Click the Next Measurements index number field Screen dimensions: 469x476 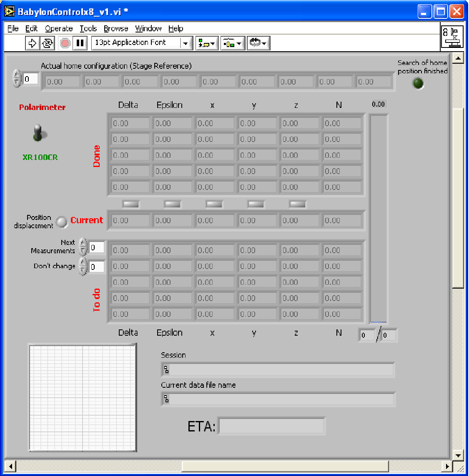click(97, 247)
